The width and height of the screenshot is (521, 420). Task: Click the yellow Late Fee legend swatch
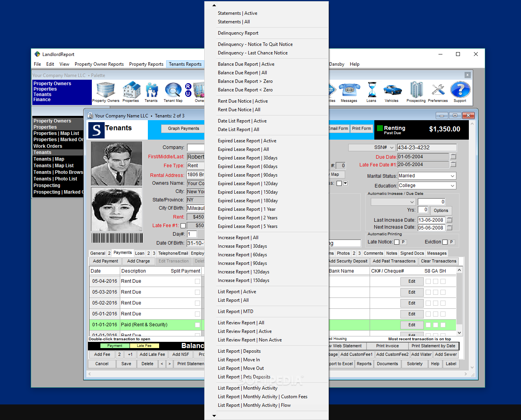[x=144, y=346]
